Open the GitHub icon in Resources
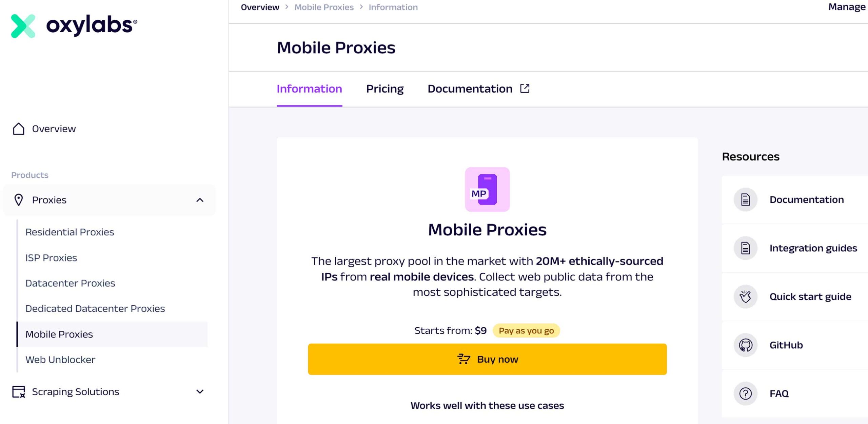 [745, 345]
